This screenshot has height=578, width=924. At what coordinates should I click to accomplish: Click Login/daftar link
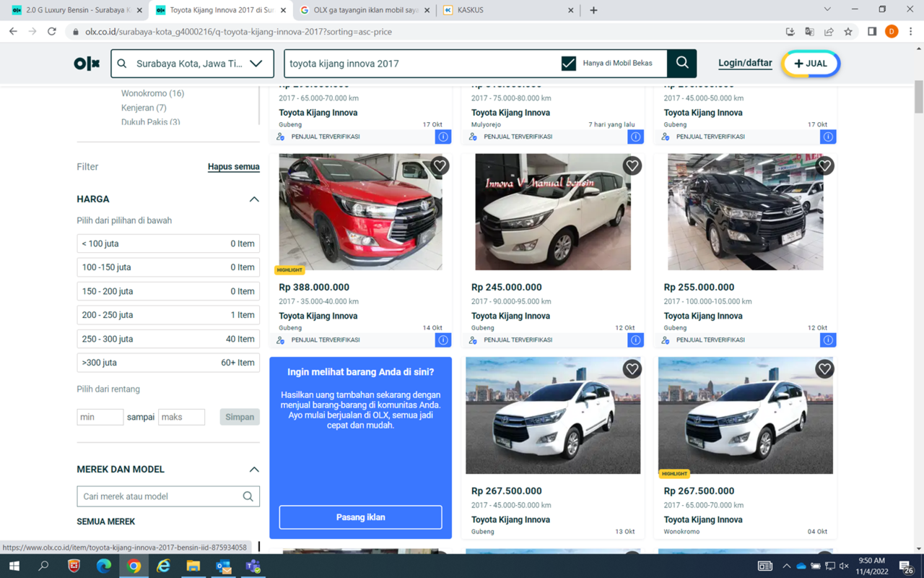[745, 63]
